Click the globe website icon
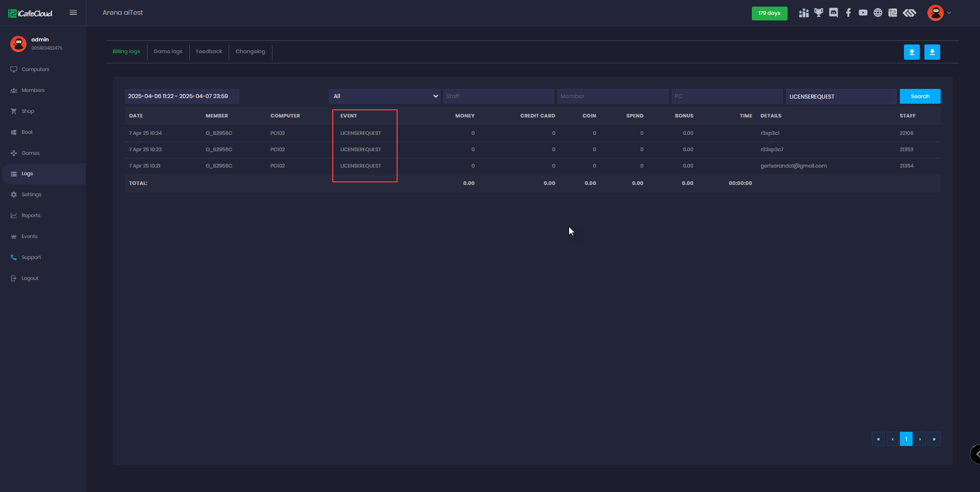The height and width of the screenshot is (492, 980). point(878,13)
